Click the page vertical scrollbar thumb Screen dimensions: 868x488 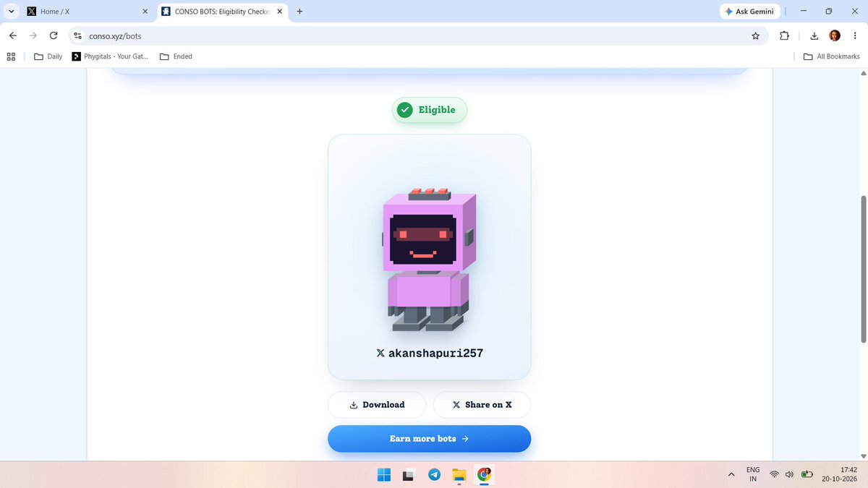tap(862, 269)
